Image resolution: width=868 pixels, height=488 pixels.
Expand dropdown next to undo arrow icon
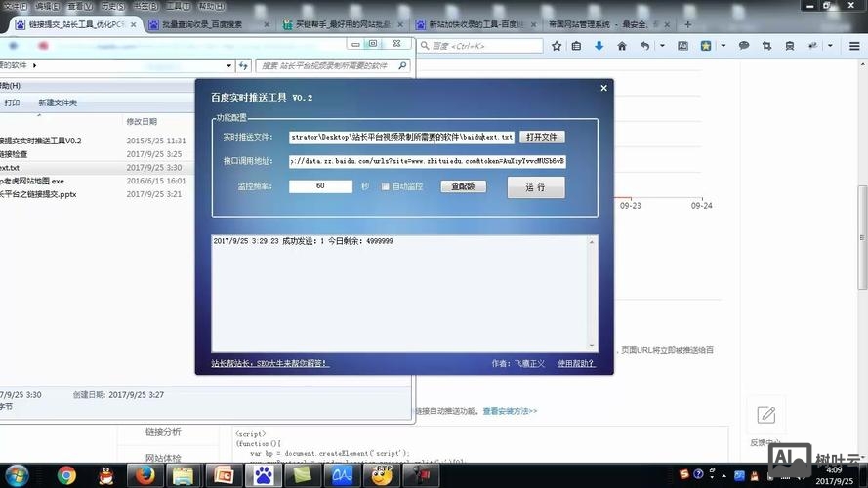click(662, 46)
